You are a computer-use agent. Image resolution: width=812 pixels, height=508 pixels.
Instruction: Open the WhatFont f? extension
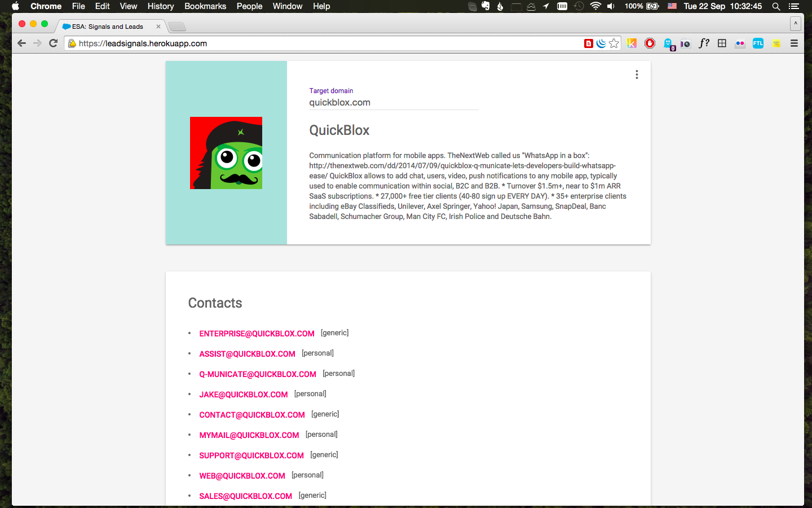click(x=704, y=43)
